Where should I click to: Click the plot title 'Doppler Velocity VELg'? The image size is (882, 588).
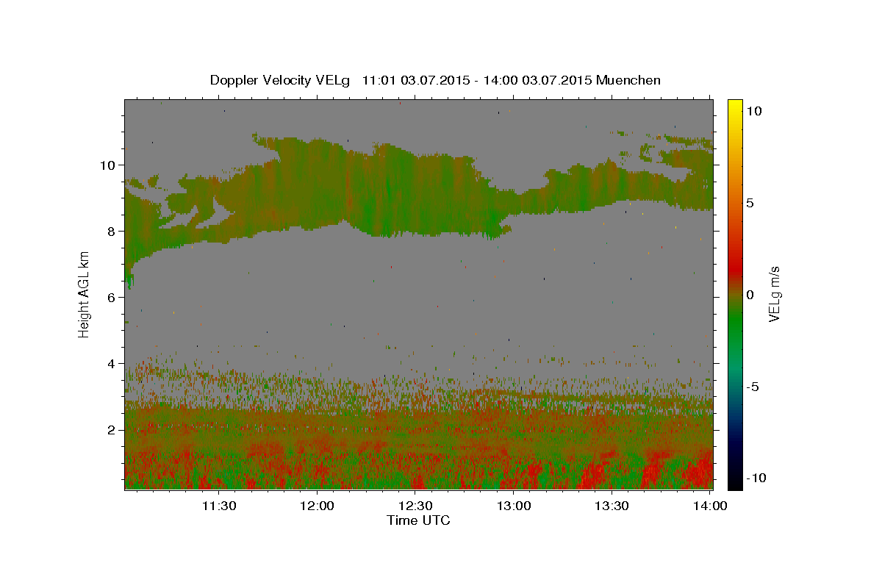coord(282,80)
